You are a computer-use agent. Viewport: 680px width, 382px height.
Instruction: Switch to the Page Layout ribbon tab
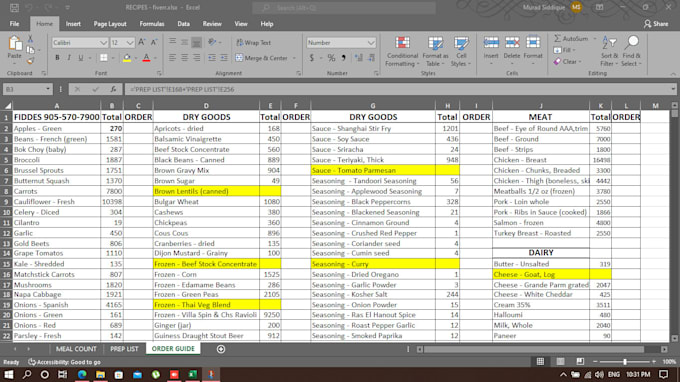[110, 24]
